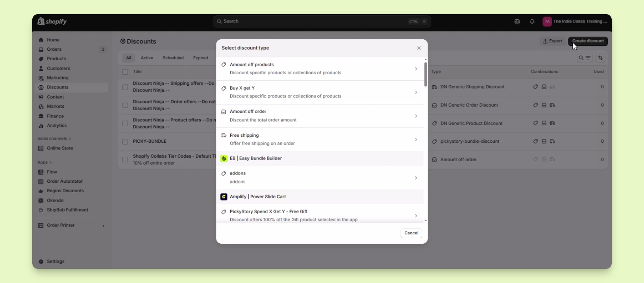Open the Settings link
This screenshot has height=283, width=644.
point(56,261)
